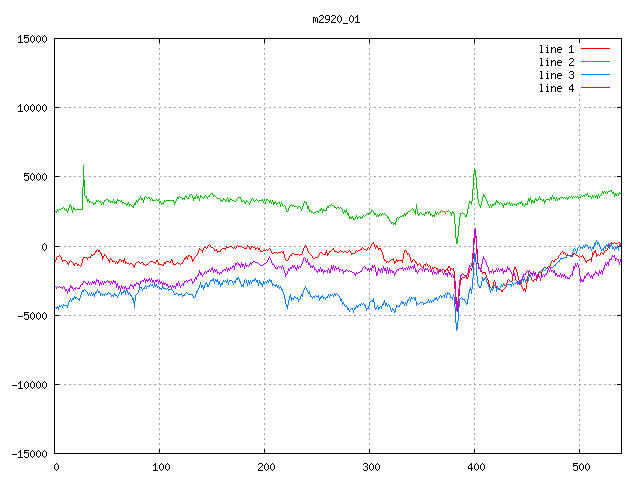Click the 300 x-axis tick label
This screenshot has width=640, height=480.
(x=370, y=467)
